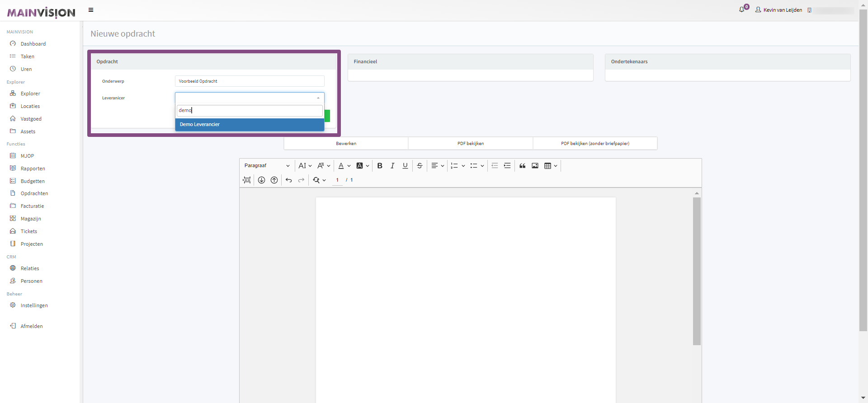Open the font color dropdown
This screenshot has width=868, height=403.
[x=344, y=166]
